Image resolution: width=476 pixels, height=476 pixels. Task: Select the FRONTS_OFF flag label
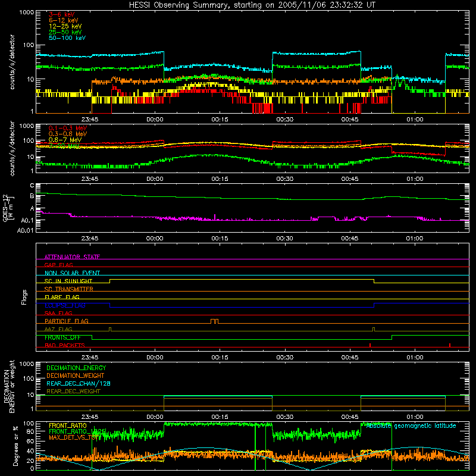(x=62, y=337)
